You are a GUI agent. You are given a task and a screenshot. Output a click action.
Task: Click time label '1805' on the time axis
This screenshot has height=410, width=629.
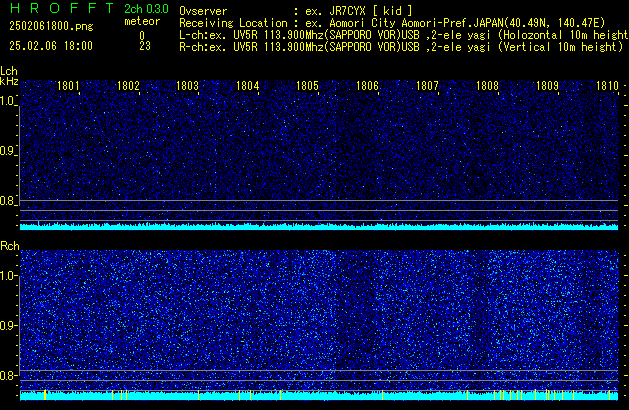click(x=307, y=86)
